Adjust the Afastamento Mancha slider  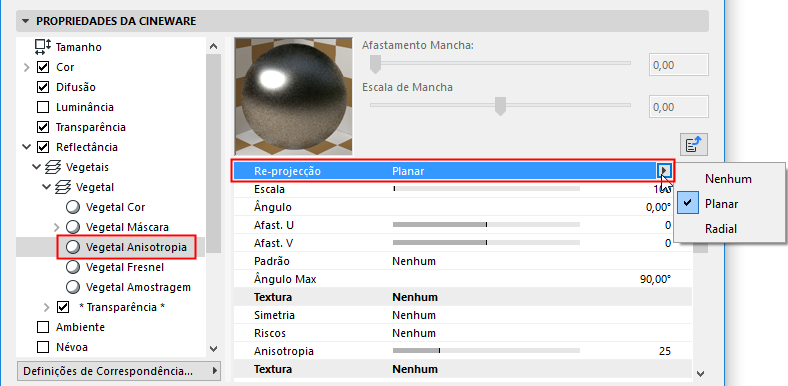click(x=500, y=64)
